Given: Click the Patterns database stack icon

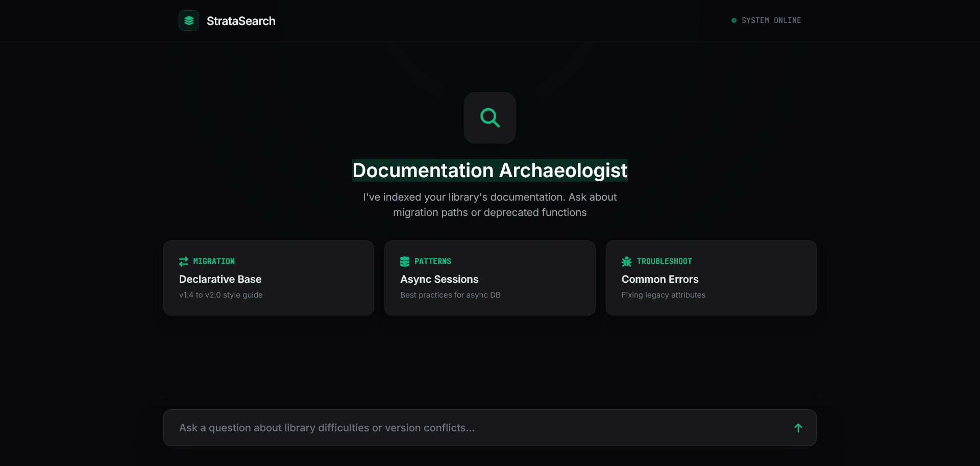Looking at the screenshot, I should (405, 261).
